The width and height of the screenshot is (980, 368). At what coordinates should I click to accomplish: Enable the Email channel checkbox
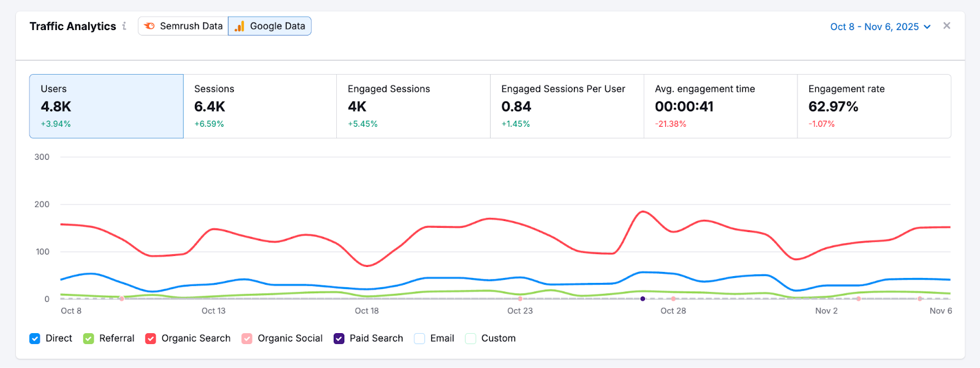click(420, 339)
